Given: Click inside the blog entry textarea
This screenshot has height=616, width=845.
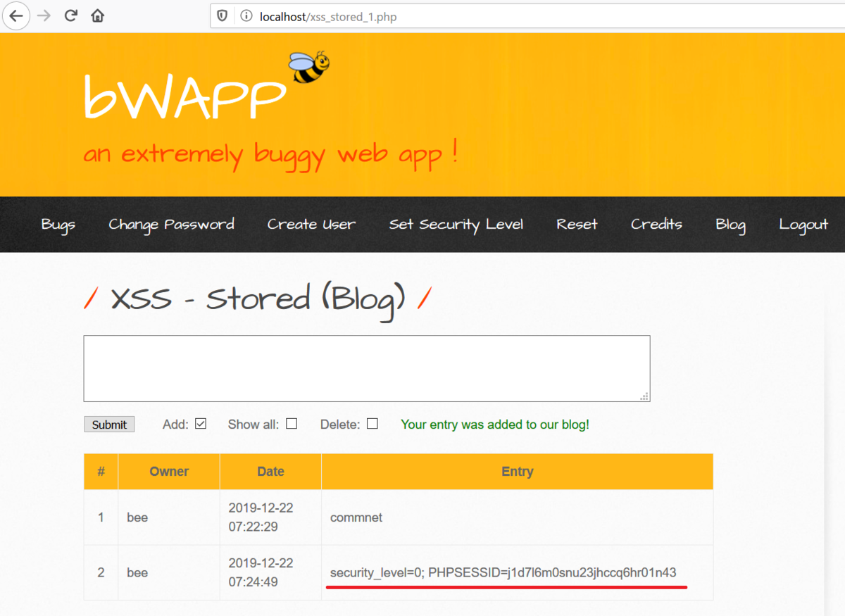Looking at the screenshot, I should coord(367,369).
